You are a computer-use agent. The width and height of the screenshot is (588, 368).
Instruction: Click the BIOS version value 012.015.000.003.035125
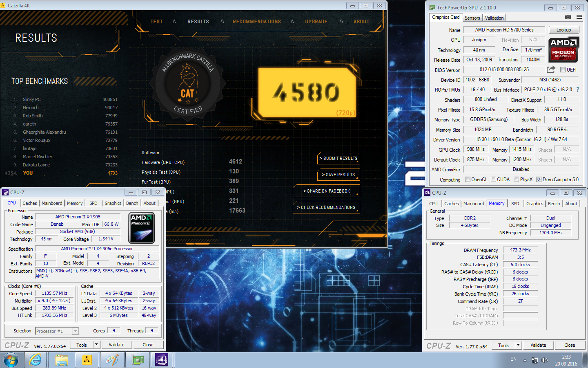(504, 70)
